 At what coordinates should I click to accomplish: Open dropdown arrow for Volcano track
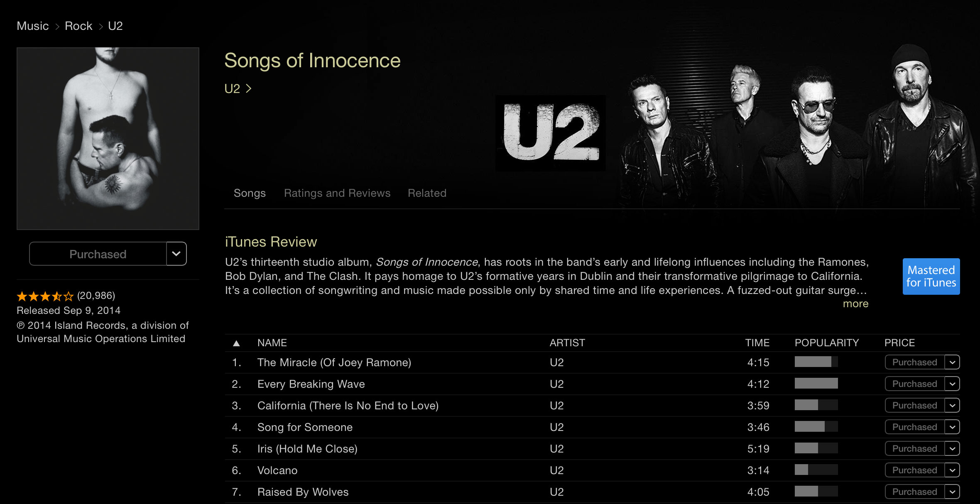(952, 470)
